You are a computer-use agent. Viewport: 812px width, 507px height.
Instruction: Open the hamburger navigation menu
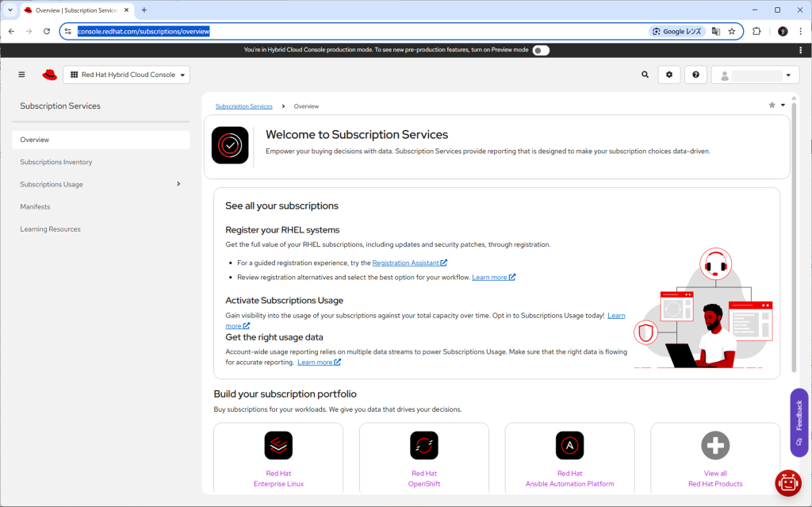click(x=21, y=75)
